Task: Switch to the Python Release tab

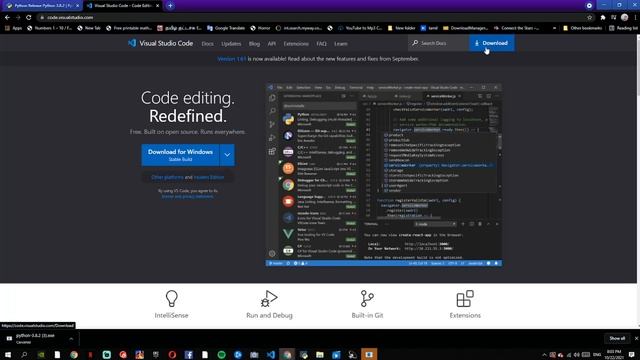Action: pyautogui.click(x=42, y=6)
